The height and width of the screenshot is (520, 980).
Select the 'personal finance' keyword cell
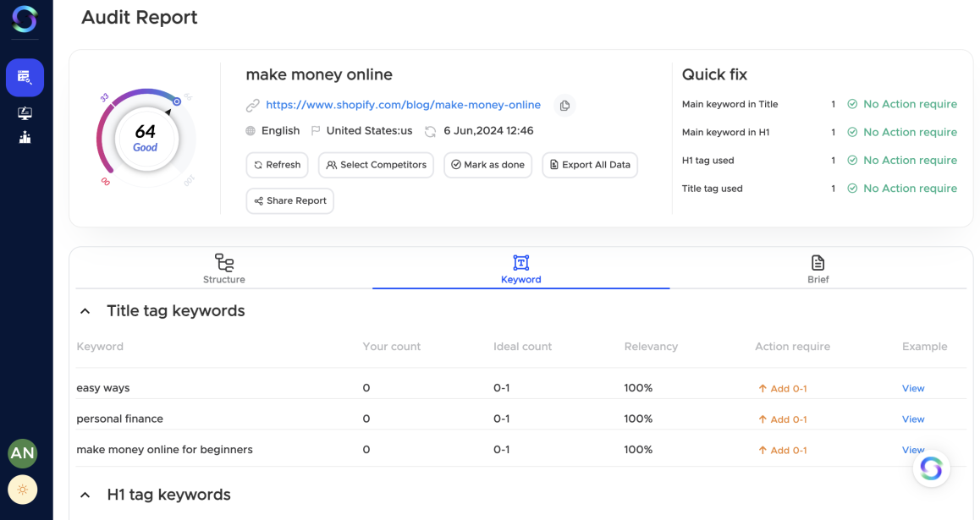(120, 419)
